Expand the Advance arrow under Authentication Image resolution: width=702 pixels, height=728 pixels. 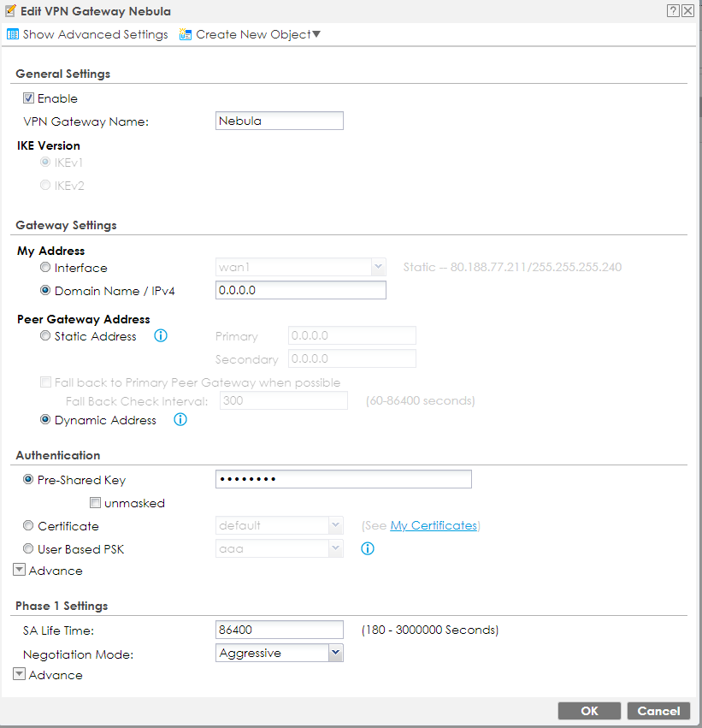pos(19,569)
